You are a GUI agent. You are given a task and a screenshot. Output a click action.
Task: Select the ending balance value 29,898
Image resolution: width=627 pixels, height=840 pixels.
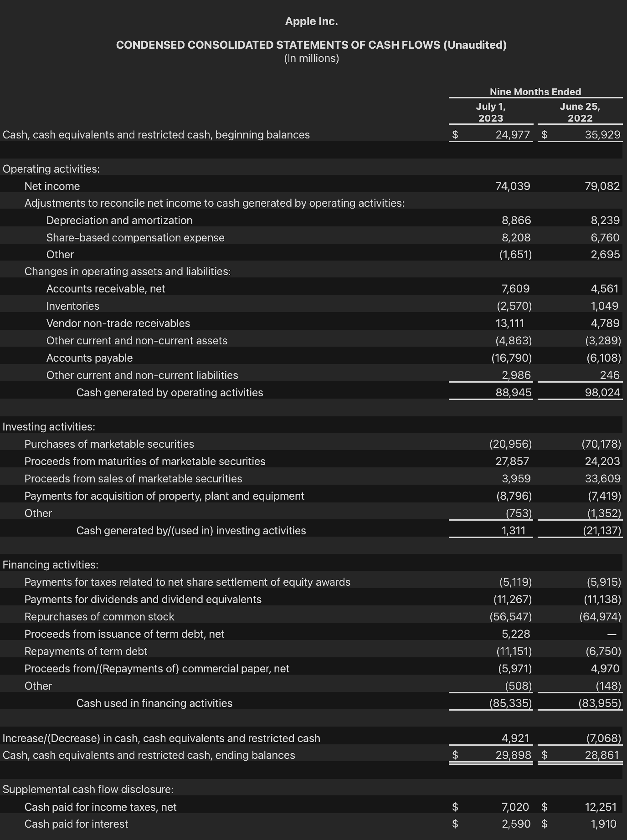click(x=514, y=755)
